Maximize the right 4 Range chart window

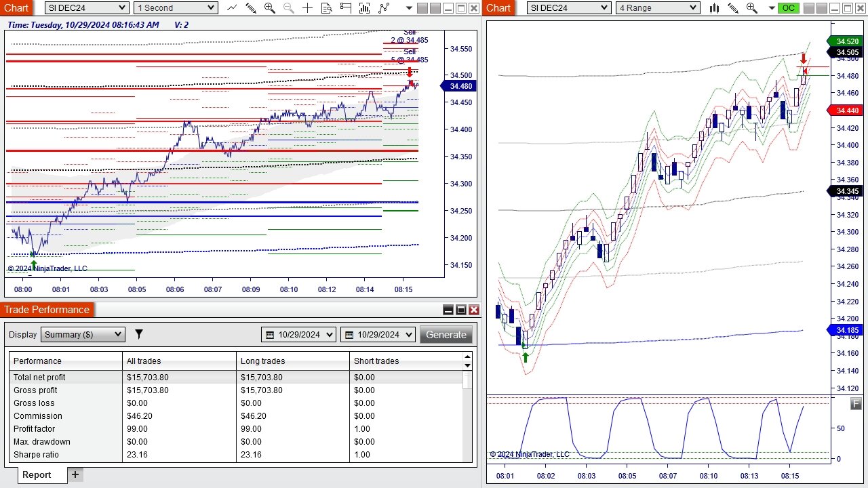pyautogui.click(x=848, y=8)
